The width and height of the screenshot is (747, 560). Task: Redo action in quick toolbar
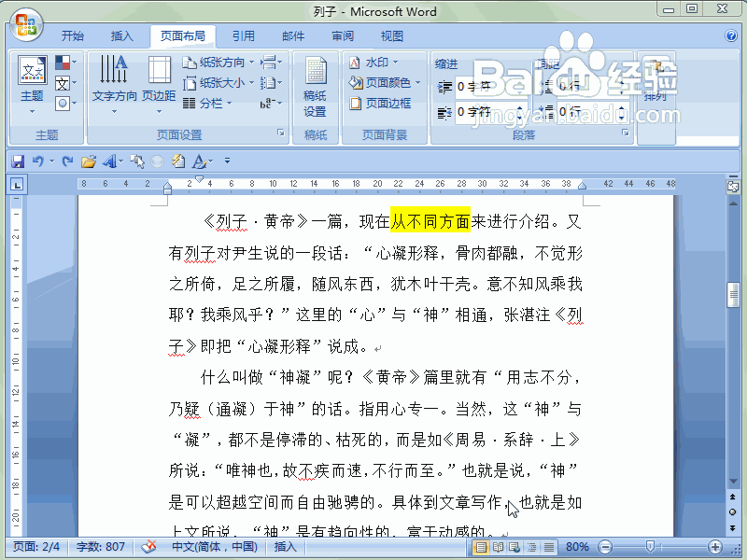tap(67, 161)
